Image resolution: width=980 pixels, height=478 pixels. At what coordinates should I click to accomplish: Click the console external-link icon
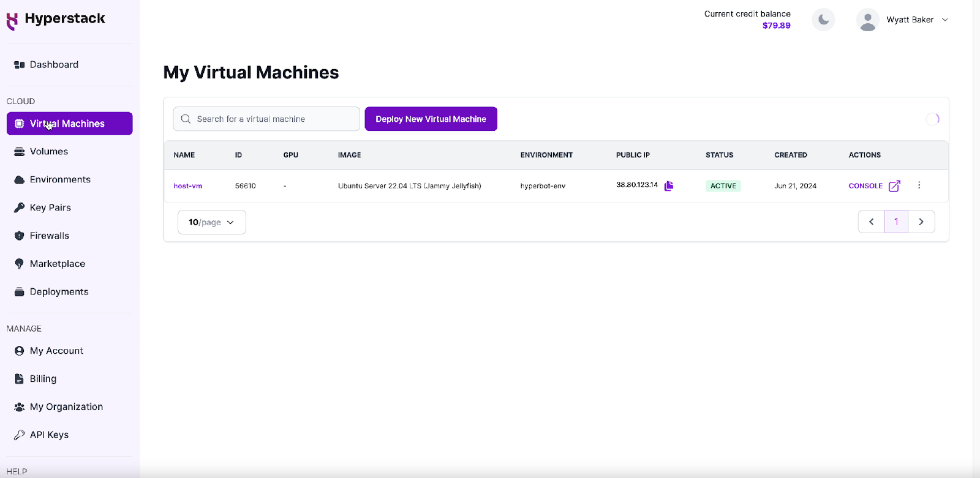[x=894, y=186]
